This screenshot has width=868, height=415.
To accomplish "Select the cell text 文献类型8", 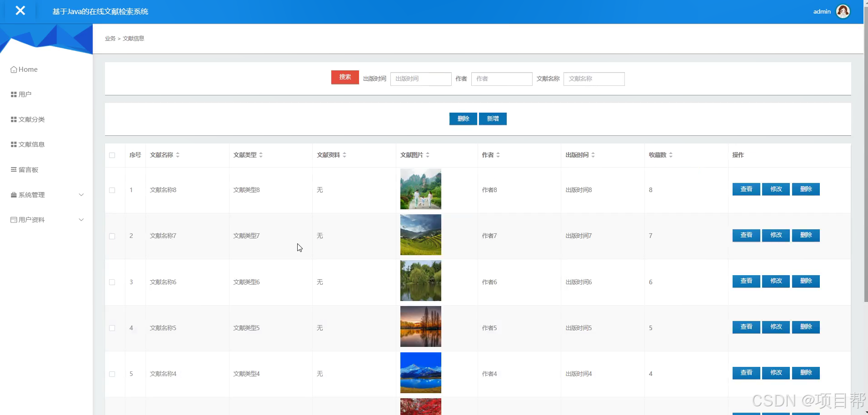I will point(247,190).
